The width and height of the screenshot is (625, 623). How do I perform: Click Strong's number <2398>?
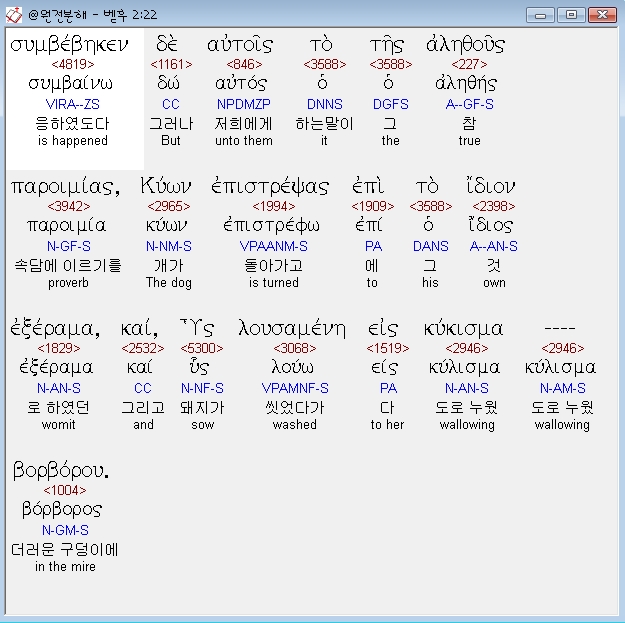(493, 206)
